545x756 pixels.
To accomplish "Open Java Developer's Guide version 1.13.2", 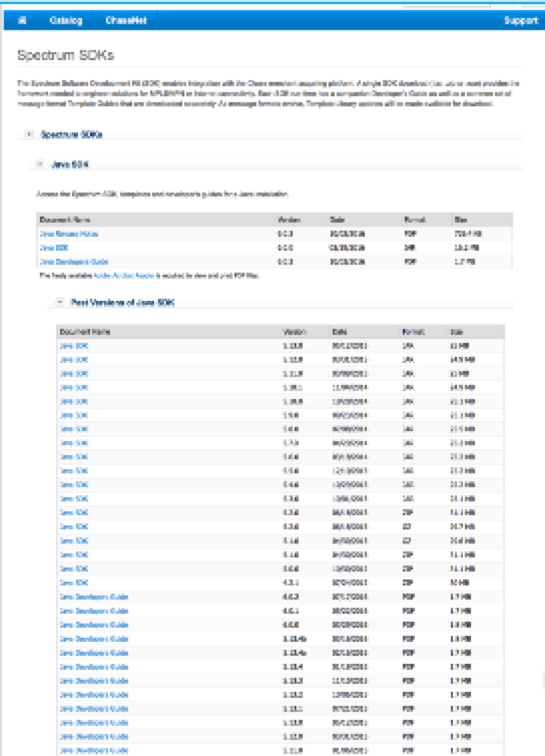I will pyautogui.click(x=94, y=695).
